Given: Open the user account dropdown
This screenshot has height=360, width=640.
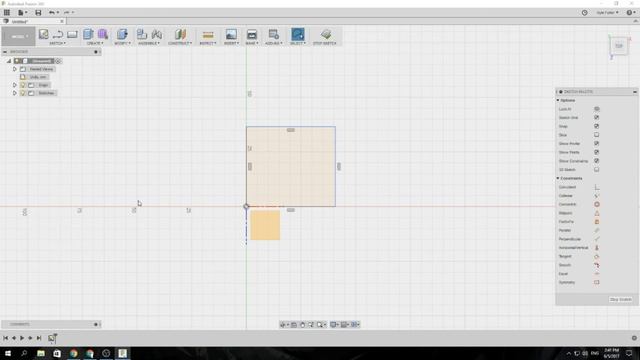Looking at the screenshot, I should pyautogui.click(x=607, y=13).
